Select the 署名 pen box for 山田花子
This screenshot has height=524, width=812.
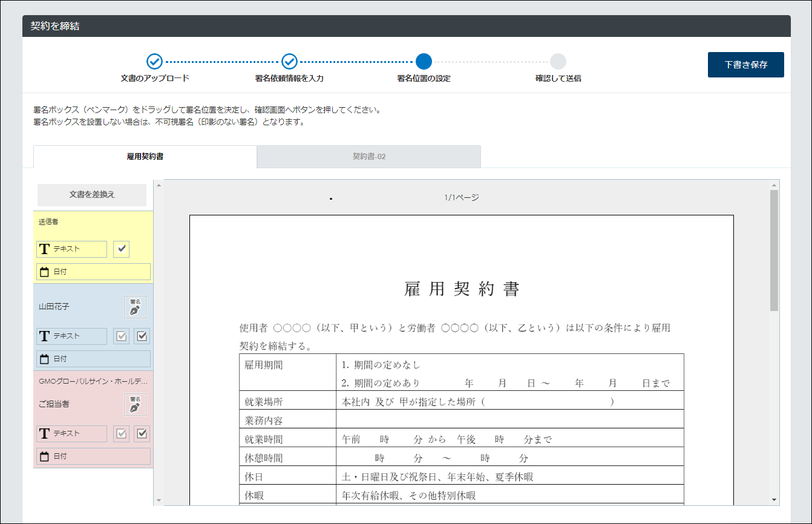pos(135,307)
